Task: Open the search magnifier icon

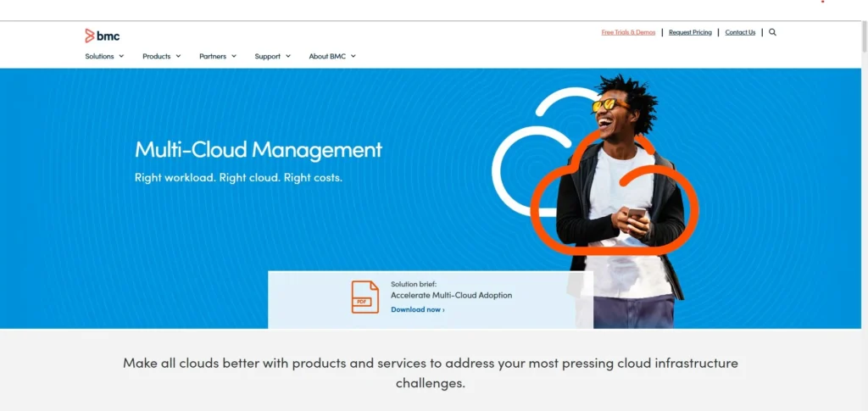Action: tap(772, 32)
